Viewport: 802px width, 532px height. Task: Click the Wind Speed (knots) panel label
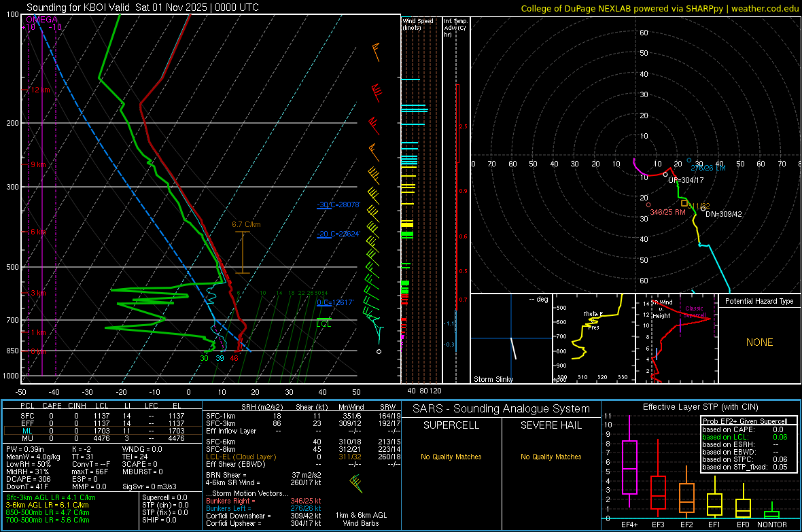pos(417,24)
